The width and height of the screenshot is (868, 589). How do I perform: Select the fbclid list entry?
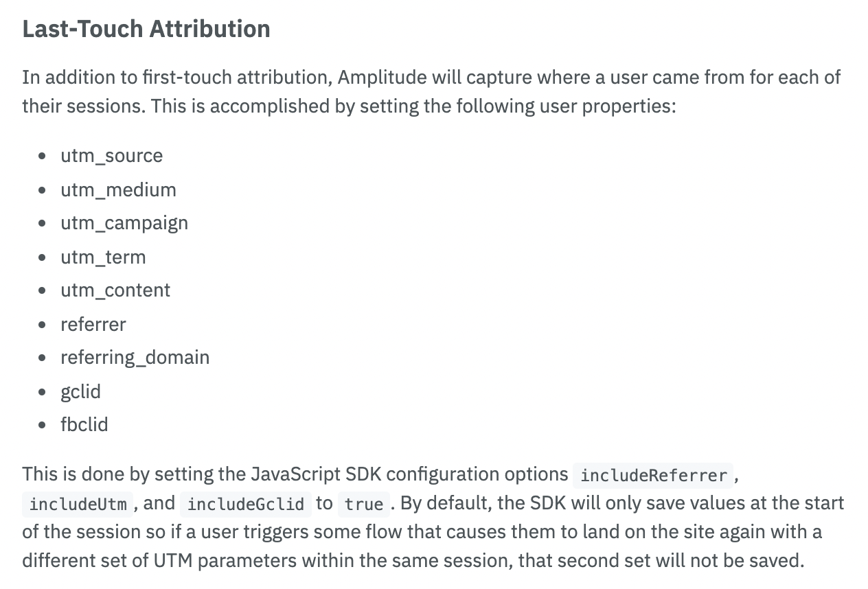click(84, 424)
